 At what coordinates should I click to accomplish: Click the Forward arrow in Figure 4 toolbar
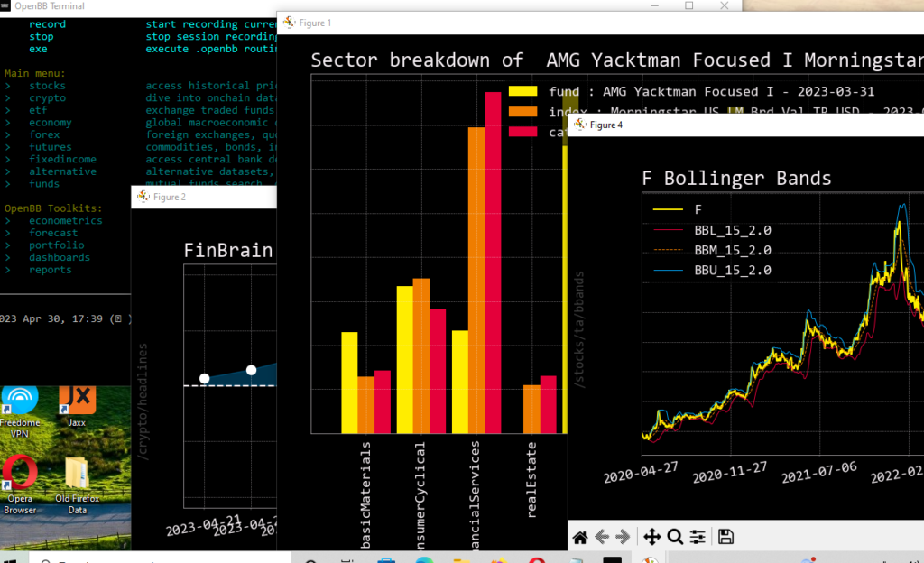coord(623,538)
